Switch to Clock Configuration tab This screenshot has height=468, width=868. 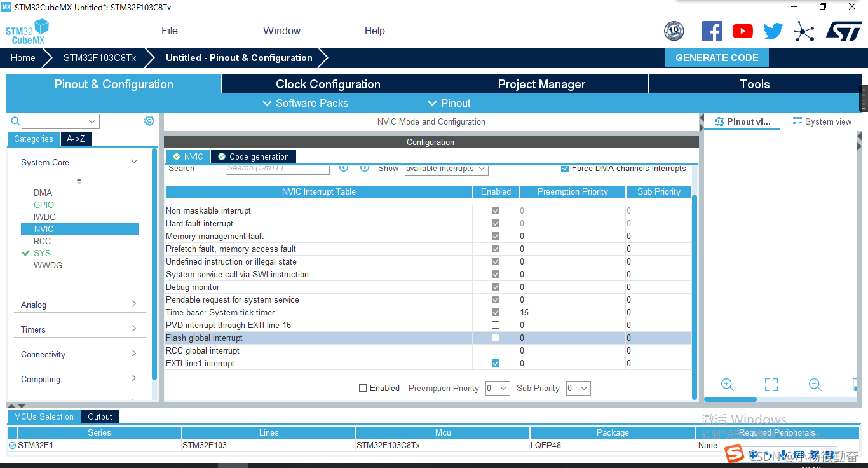(x=328, y=85)
